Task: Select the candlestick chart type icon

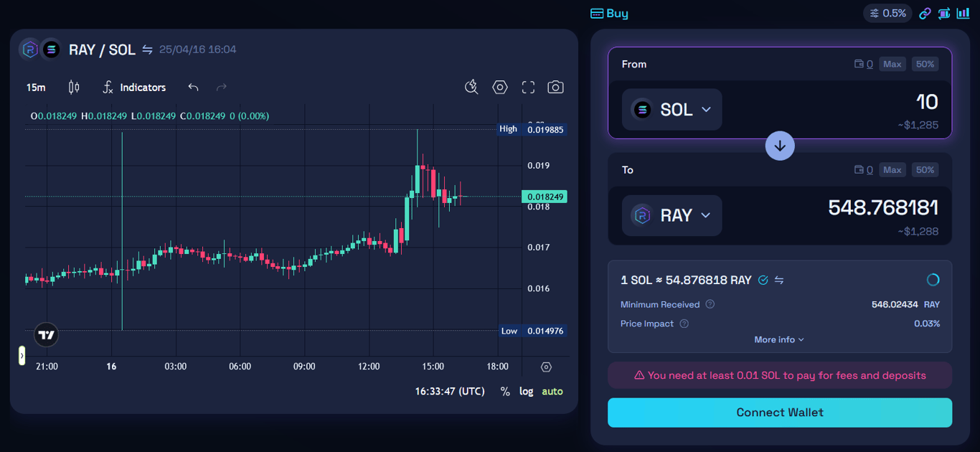Action: [x=73, y=87]
